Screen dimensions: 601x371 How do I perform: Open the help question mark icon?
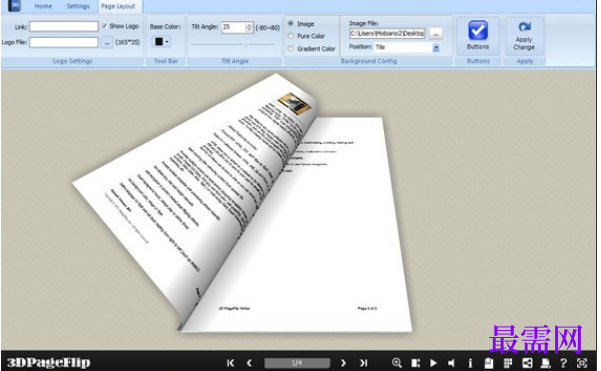pos(563,363)
